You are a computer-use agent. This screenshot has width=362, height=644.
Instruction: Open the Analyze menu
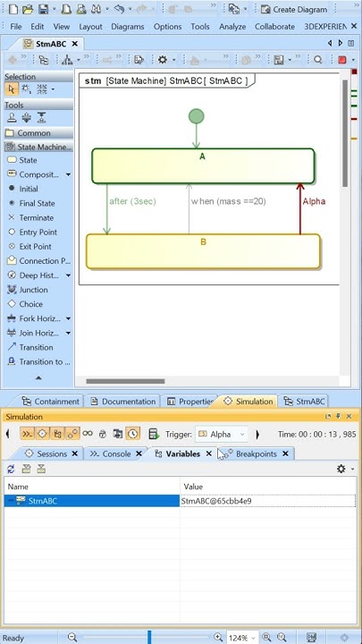click(232, 26)
